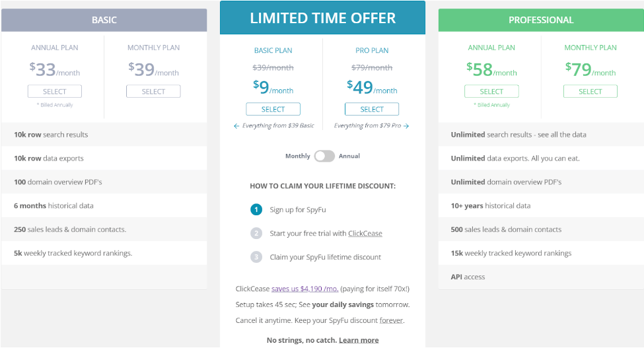Follow the Learn more link

[x=359, y=340]
